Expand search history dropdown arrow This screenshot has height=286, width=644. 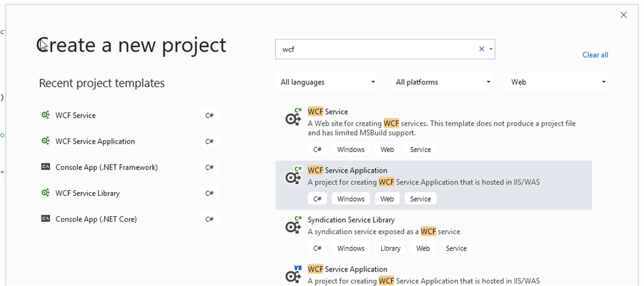point(491,49)
